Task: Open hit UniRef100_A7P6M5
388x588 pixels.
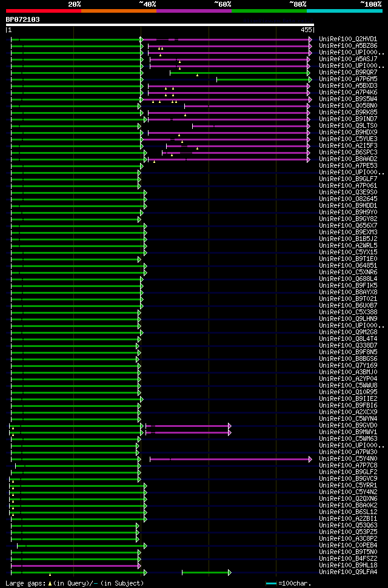Action: coord(348,79)
